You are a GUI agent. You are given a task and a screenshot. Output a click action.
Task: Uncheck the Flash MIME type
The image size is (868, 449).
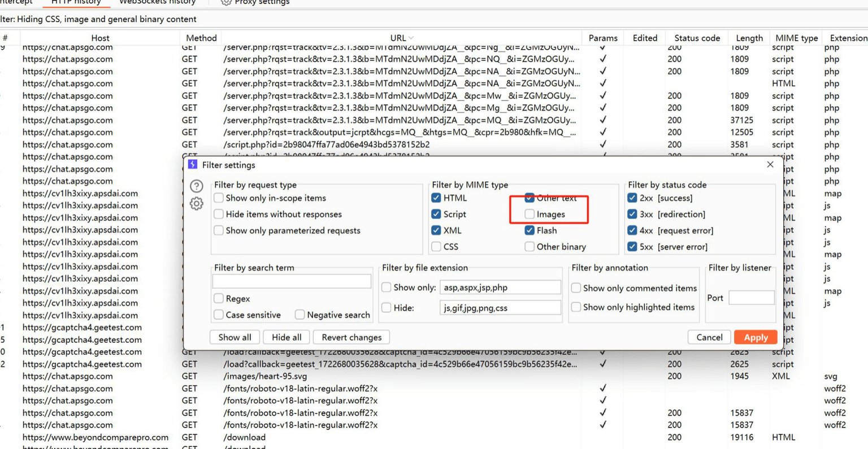(x=530, y=230)
